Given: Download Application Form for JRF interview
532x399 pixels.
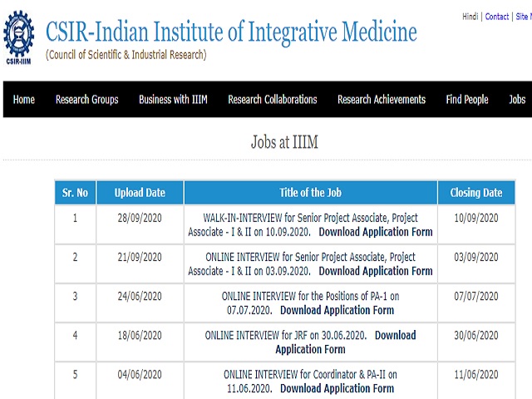Looking at the screenshot, I should tap(346, 342).
